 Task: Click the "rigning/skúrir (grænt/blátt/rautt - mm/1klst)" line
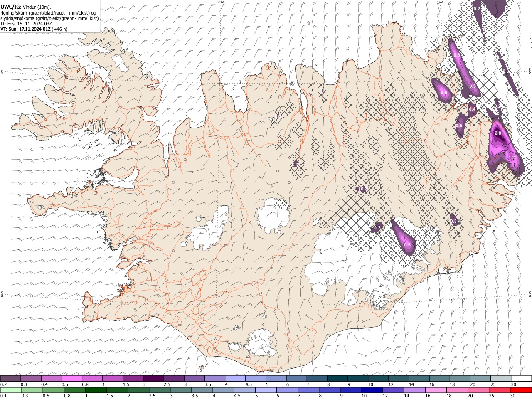coord(46,13)
